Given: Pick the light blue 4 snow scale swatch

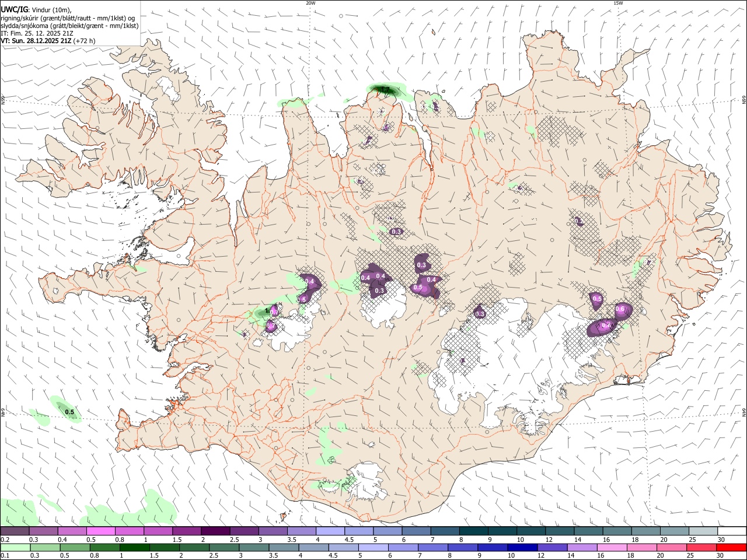Looking at the screenshot, I should [330, 531].
